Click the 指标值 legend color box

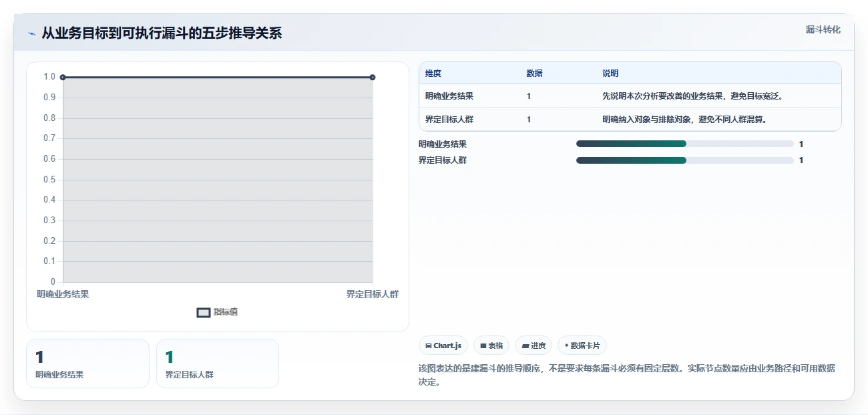(x=204, y=313)
